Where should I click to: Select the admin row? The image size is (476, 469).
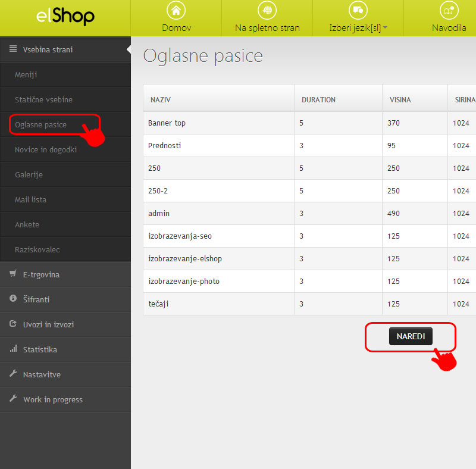[x=309, y=214]
